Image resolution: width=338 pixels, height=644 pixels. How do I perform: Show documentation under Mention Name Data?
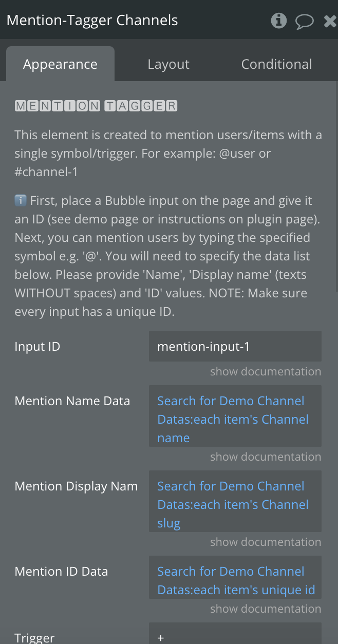click(x=266, y=457)
